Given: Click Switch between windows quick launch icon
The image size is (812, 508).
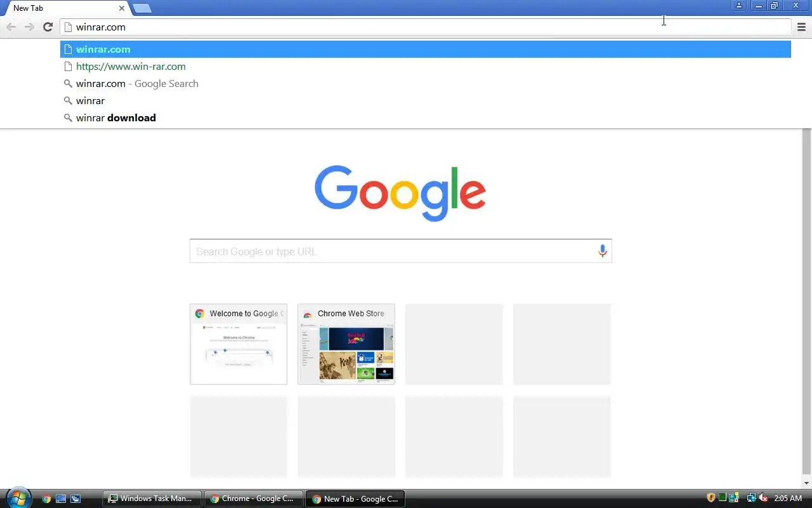Looking at the screenshot, I should click(x=75, y=498).
